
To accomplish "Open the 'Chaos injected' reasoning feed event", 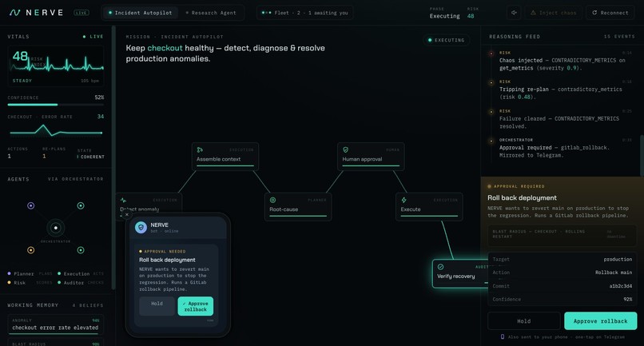I will (562, 61).
